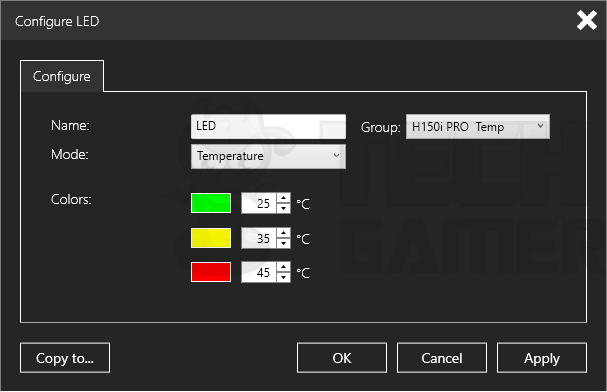Decrease the 25 °C temperature with down arrow

coord(284,208)
